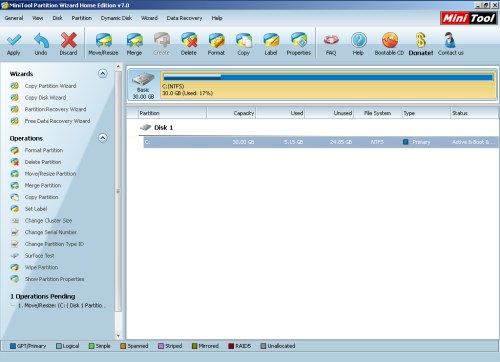500x362 pixels.
Task: Launch the Format toolbar tool
Action: pyautogui.click(x=216, y=44)
